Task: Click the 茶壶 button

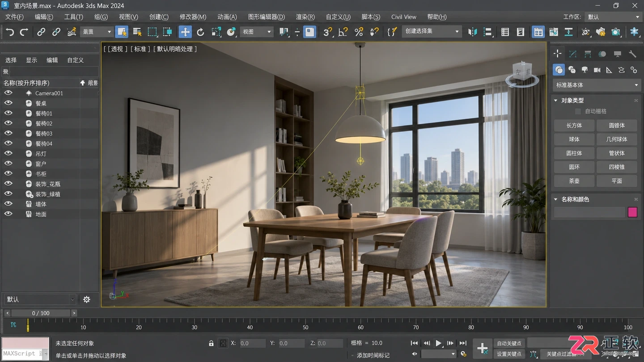Action: (574, 181)
